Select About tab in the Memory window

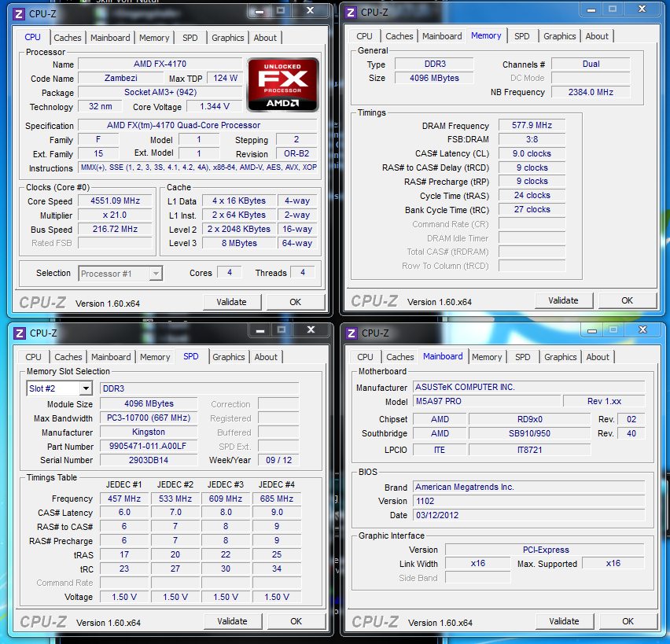click(597, 37)
